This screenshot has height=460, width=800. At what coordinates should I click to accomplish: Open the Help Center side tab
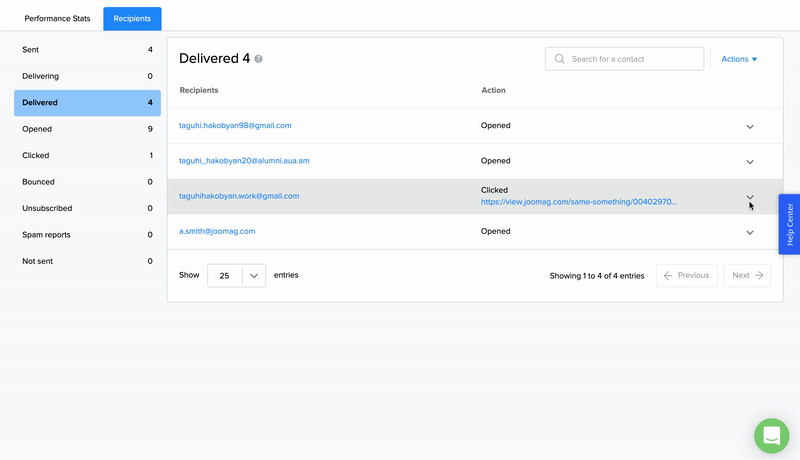click(789, 224)
